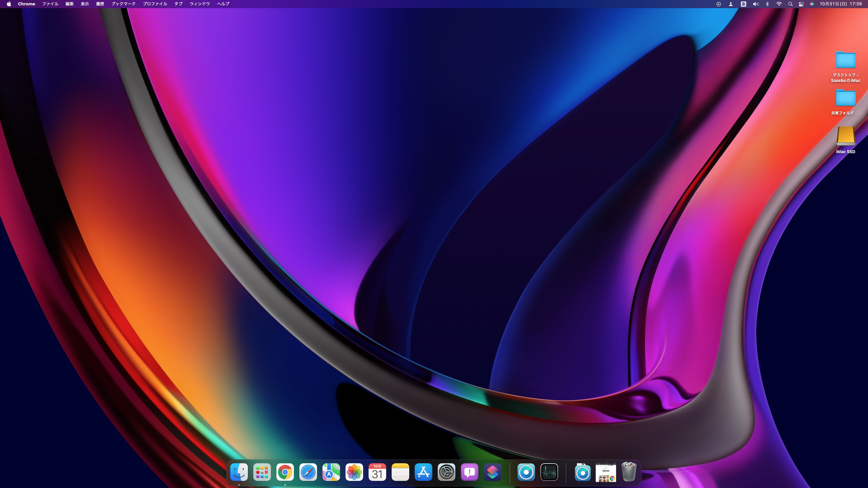868x488 pixels.
Task: Open Finder from the Dock
Action: [x=239, y=472]
